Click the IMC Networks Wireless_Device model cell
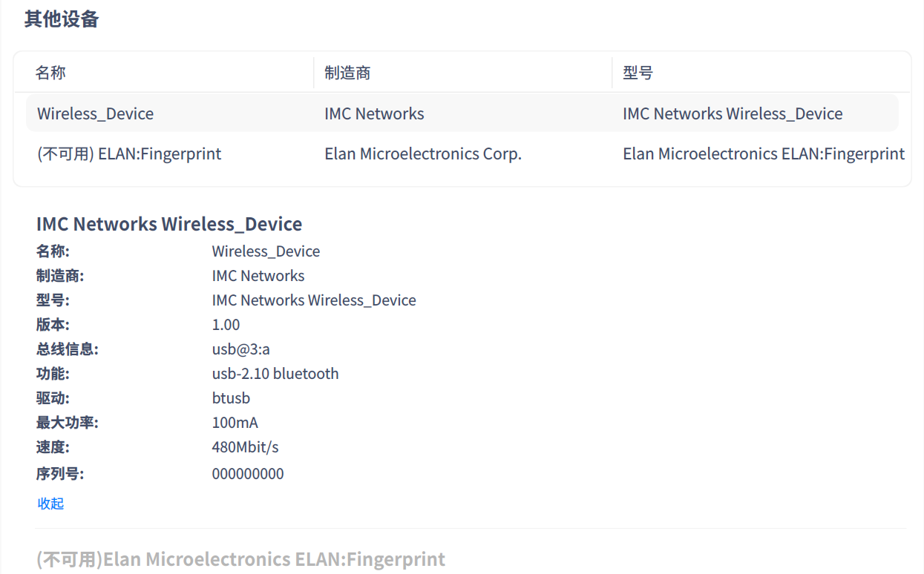Screen dimensions: 924x574 click(733, 114)
